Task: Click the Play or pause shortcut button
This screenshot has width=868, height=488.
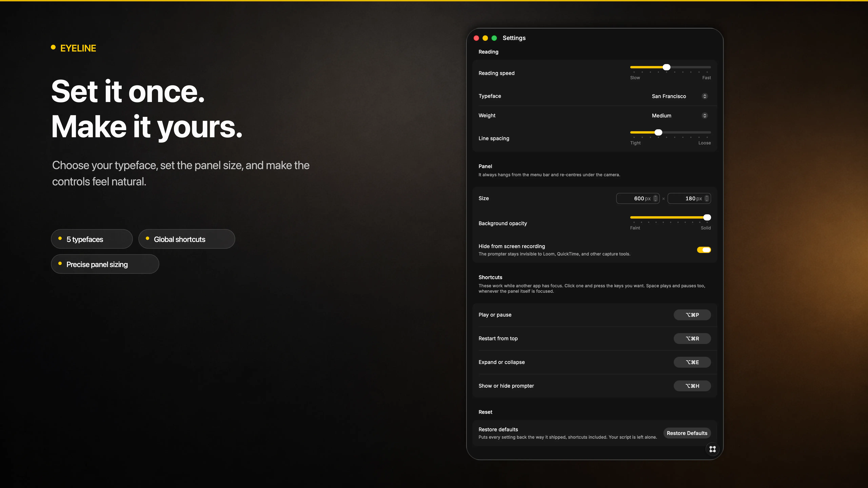Action: point(692,314)
